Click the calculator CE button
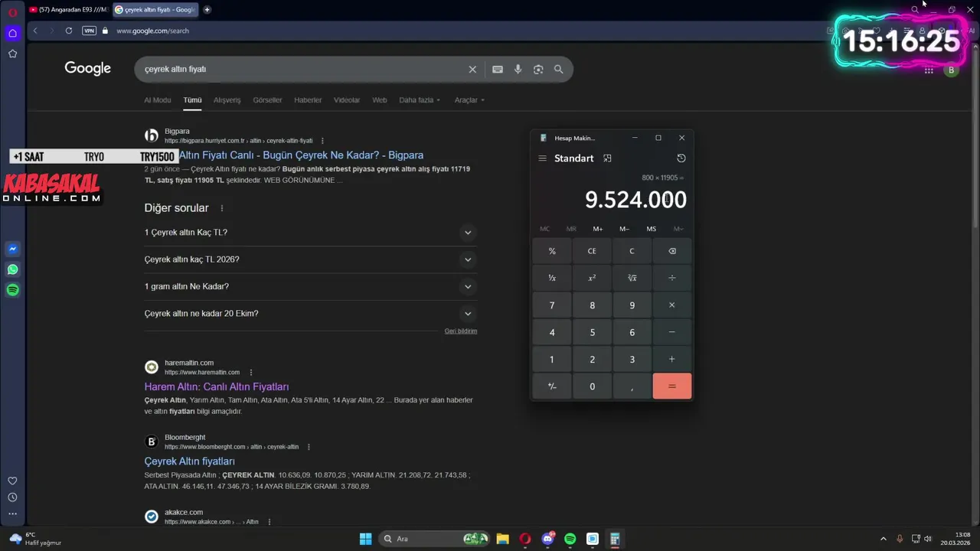Image resolution: width=980 pixels, height=551 pixels. click(592, 251)
